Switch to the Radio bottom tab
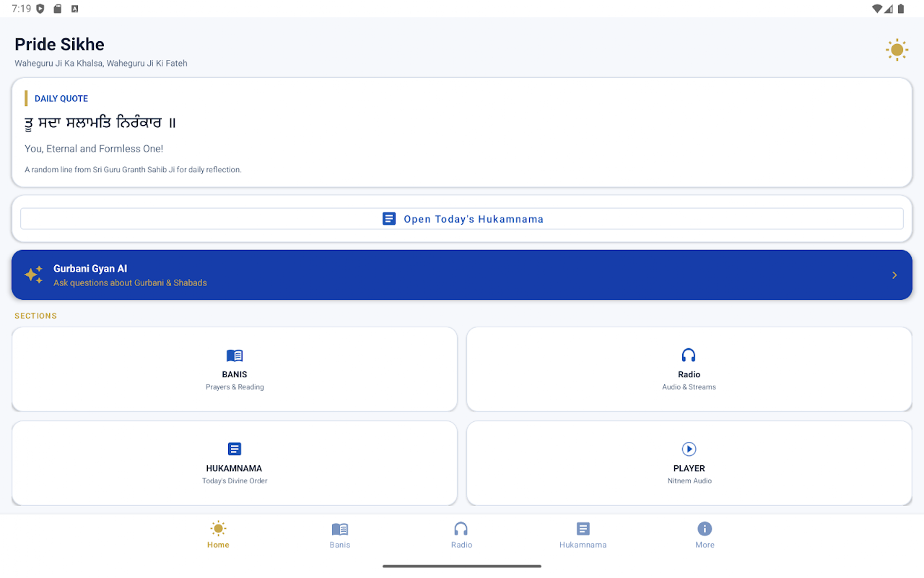 tap(461, 535)
